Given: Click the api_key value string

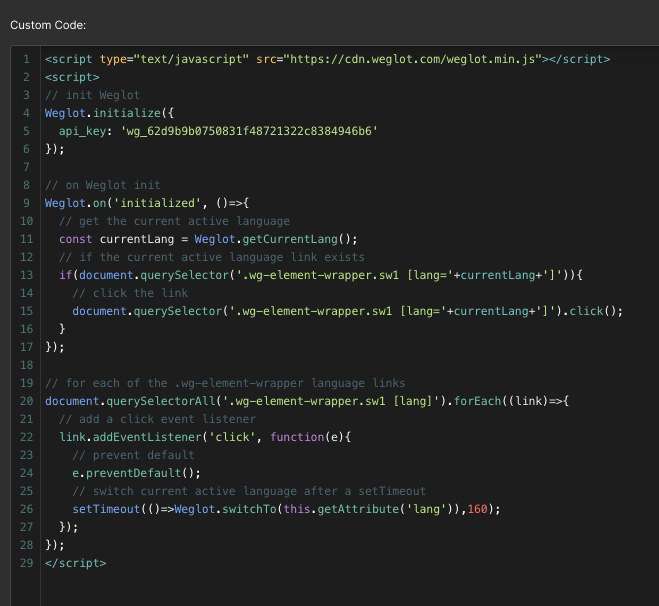Looking at the screenshot, I should [x=249, y=131].
